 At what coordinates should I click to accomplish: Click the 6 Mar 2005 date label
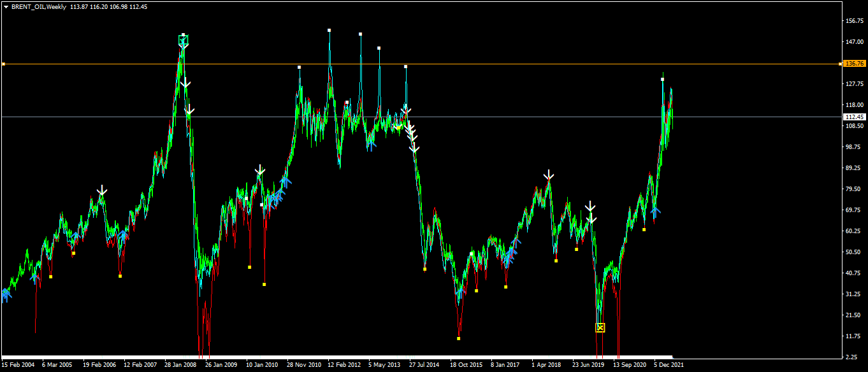coord(58,365)
